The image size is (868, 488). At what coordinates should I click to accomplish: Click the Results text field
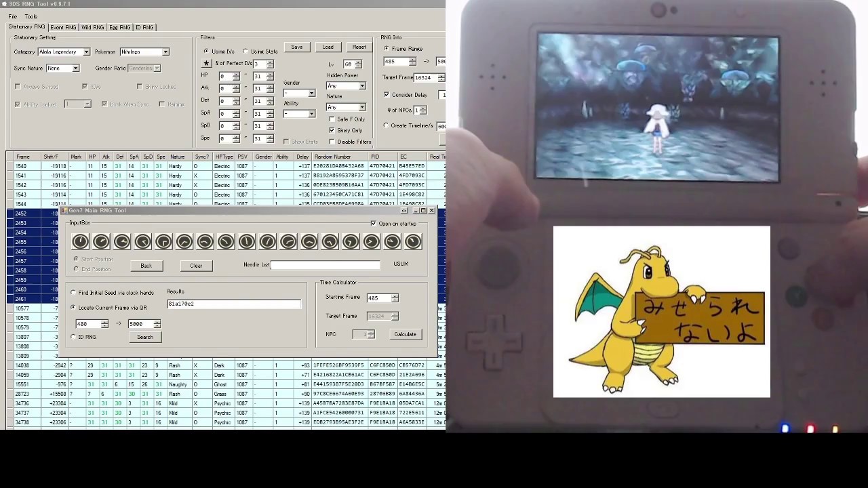point(234,304)
